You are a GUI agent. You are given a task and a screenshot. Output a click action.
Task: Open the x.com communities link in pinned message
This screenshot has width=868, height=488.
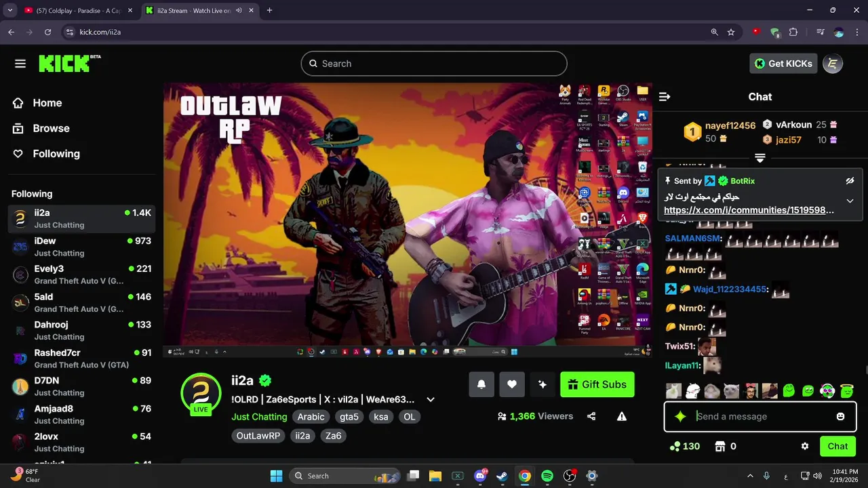(749, 210)
